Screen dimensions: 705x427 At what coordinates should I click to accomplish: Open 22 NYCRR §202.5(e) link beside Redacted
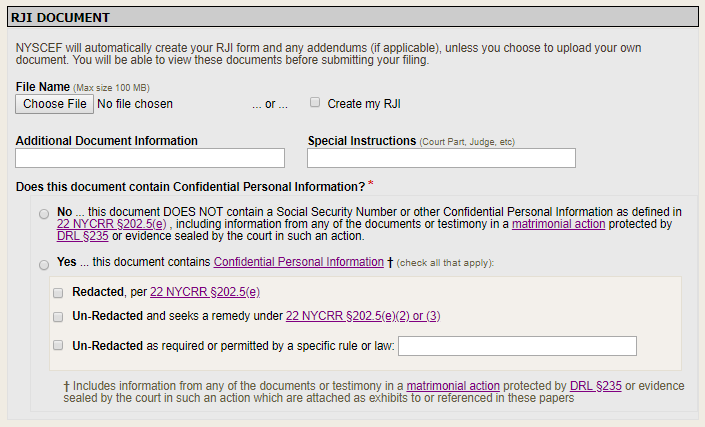(x=205, y=291)
